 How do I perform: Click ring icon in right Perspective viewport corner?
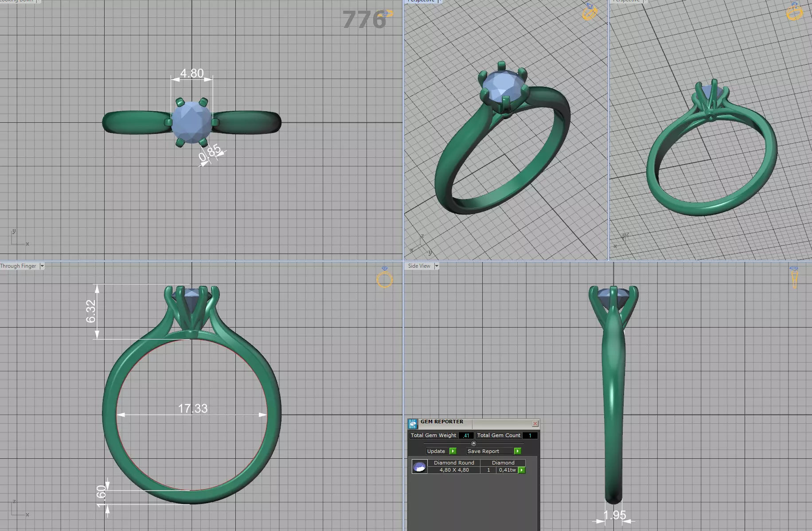pyautogui.click(x=794, y=11)
